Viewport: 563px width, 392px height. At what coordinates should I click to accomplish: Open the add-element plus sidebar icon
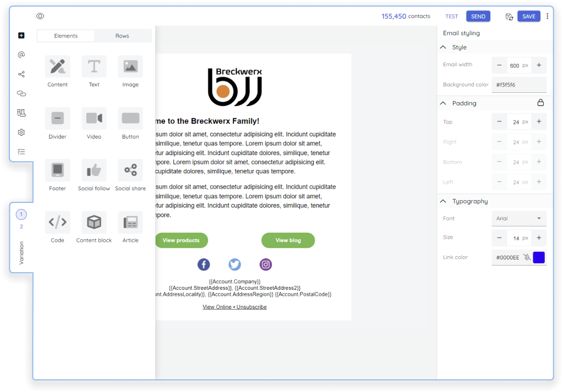21,35
